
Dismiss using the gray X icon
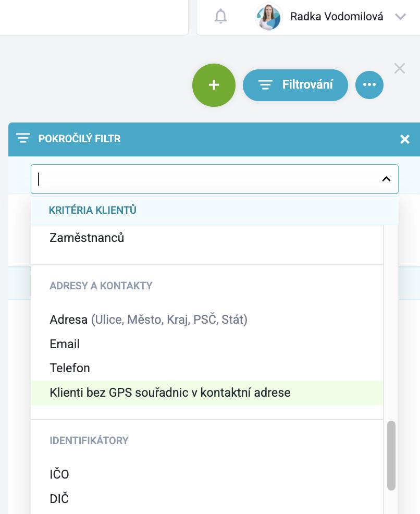[x=400, y=68]
